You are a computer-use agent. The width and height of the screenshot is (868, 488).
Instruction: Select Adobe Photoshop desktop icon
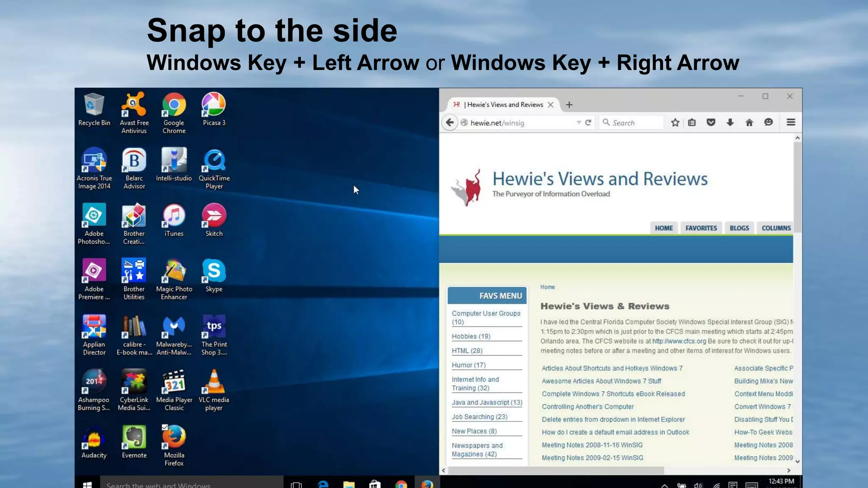94,224
